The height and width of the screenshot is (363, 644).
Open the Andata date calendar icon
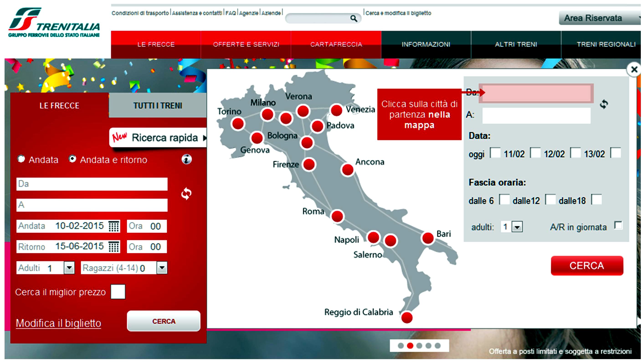click(114, 226)
